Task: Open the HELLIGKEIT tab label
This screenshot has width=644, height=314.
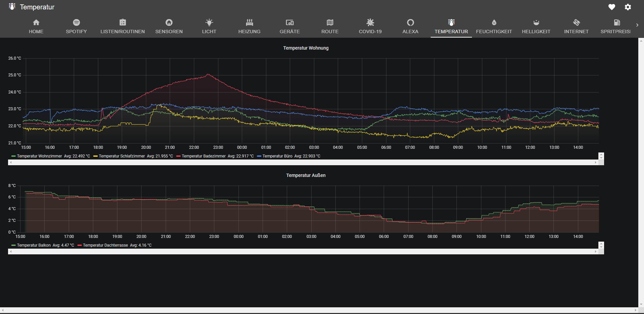Action: 536,32
